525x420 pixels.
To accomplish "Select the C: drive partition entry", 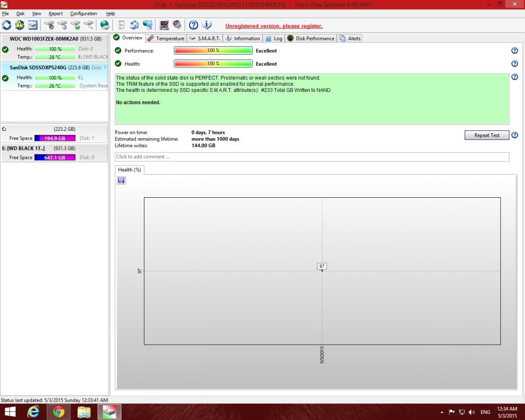I will pyautogui.click(x=54, y=134).
